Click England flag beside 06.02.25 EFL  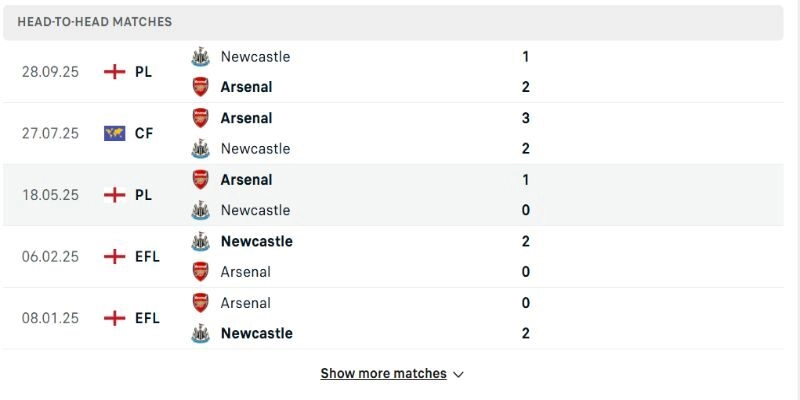(115, 257)
